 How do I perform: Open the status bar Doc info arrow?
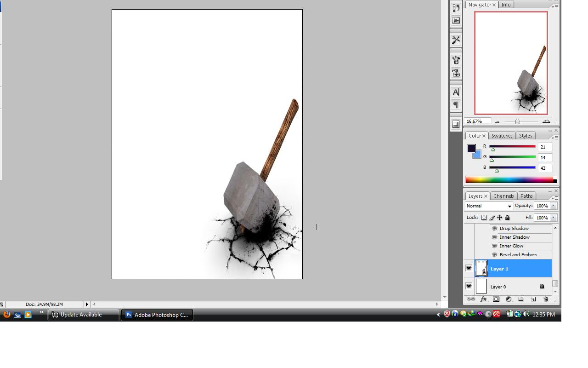(x=87, y=304)
